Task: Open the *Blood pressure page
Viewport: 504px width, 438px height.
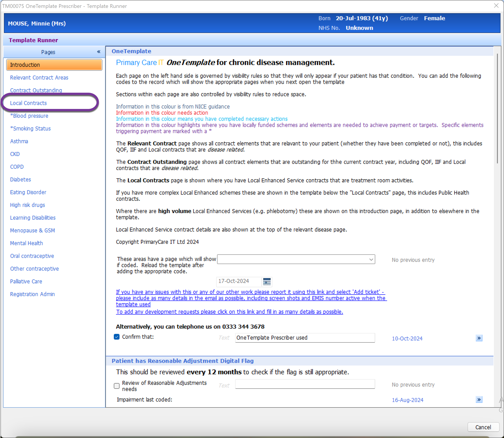Action: (29, 116)
